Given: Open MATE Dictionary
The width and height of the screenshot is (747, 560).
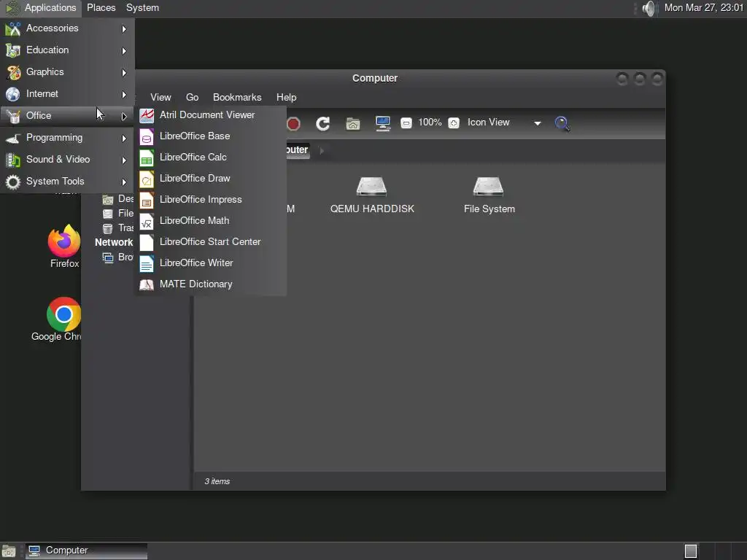Looking at the screenshot, I should coord(211,284).
